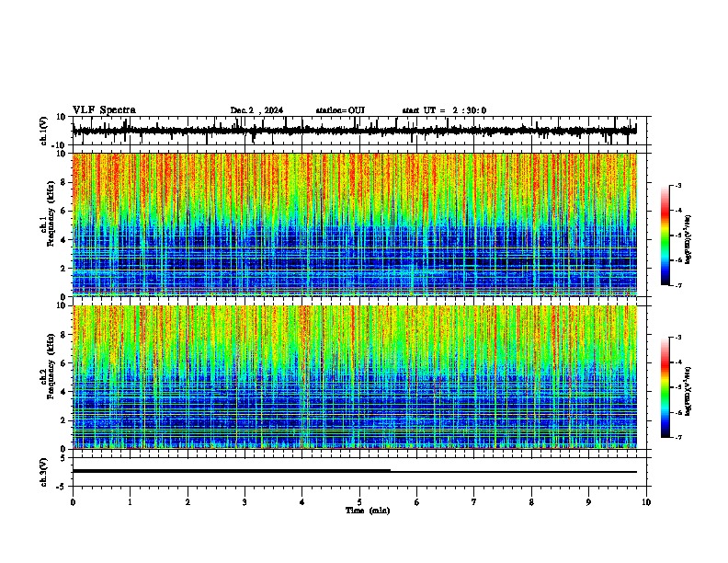Click the ch.1 color scale log(PSD) units label
The width and height of the screenshot is (728, 563).
click(x=688, y=239)
